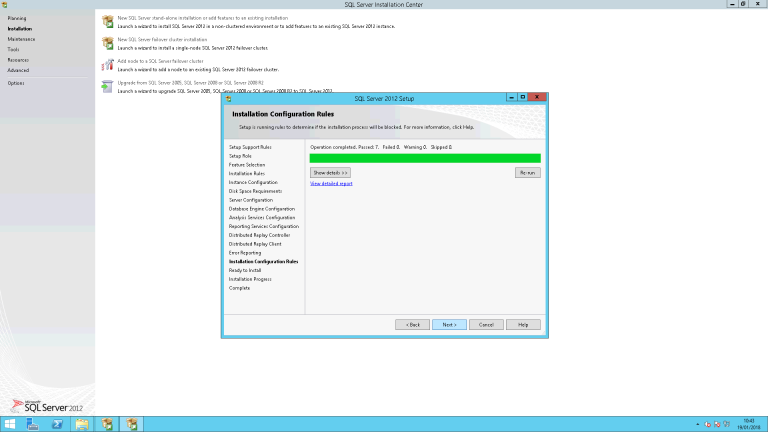
Task: Click the new stand-alone installation icon
Action: point(107,21)
